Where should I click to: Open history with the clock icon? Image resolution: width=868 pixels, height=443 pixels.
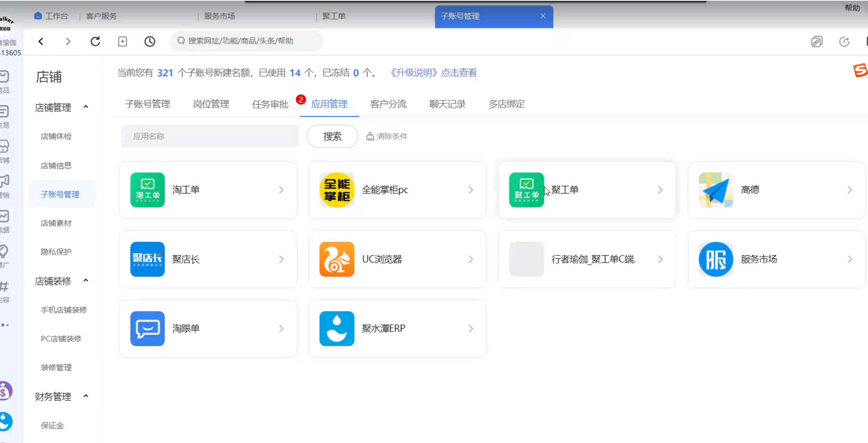tap(150, 42)
